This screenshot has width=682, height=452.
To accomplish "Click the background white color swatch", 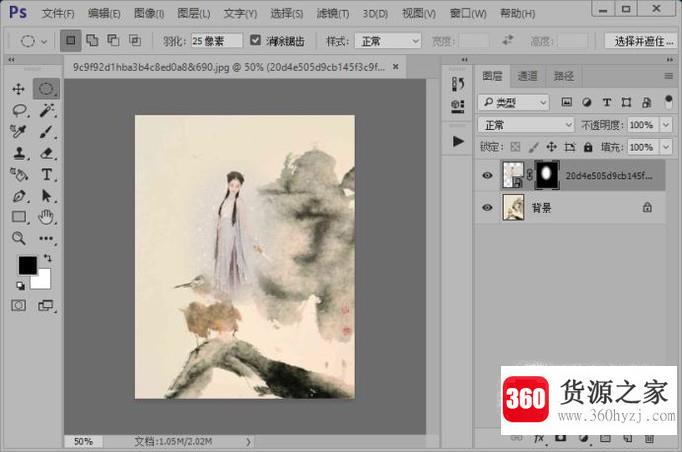I will [x=43, y=281].
